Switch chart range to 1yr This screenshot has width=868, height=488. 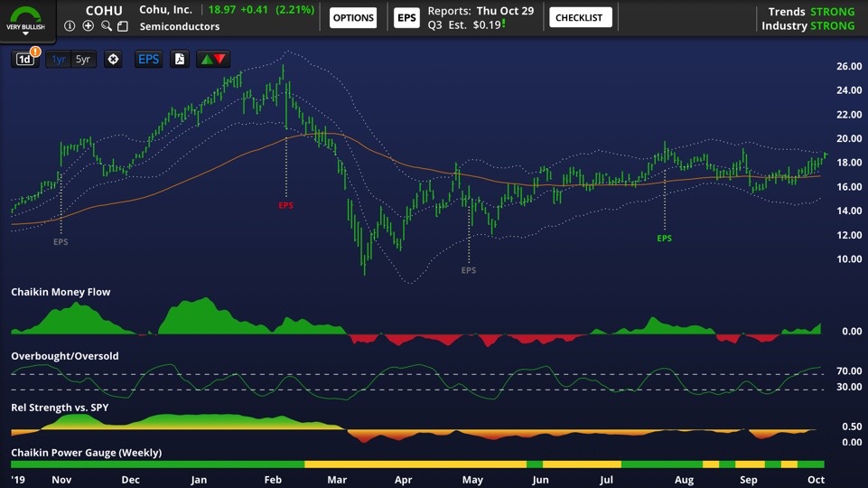click(x=58, y=60)
